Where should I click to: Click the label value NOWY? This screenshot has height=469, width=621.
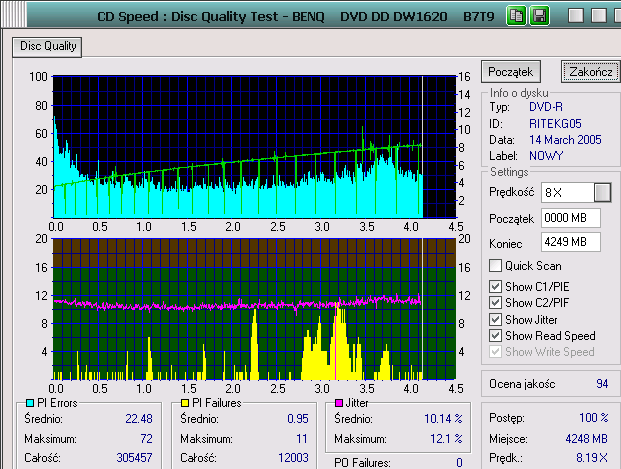[x=546, y=156]
